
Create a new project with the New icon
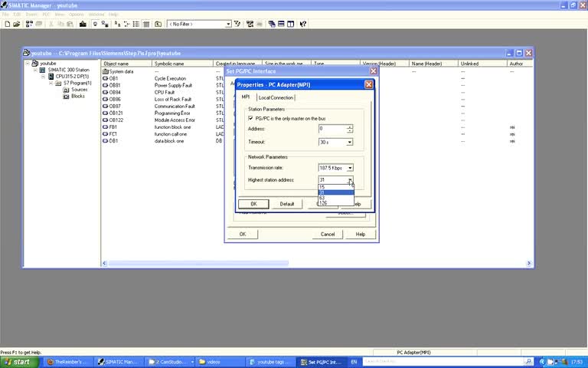pos(7,24)
